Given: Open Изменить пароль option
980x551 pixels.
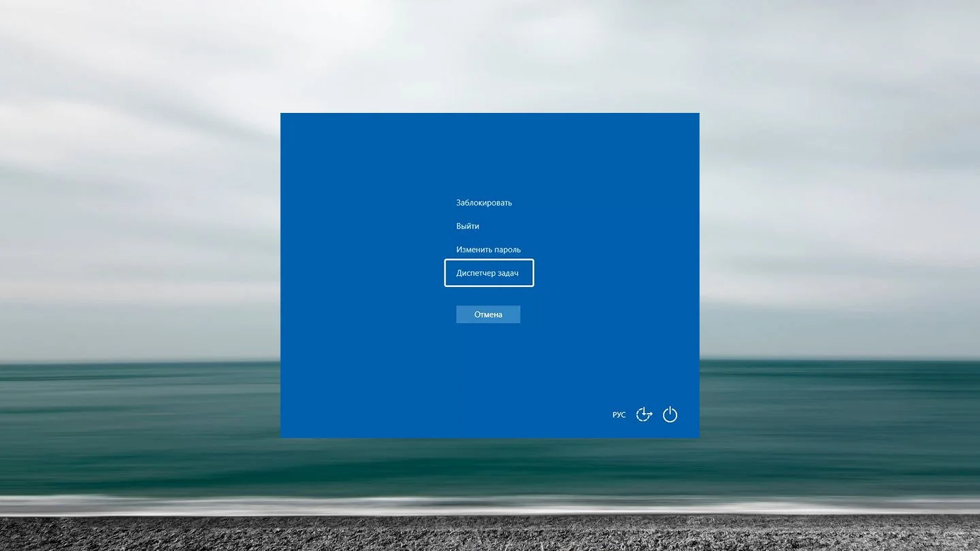Looking at the screenshot, I should point(489,250).
